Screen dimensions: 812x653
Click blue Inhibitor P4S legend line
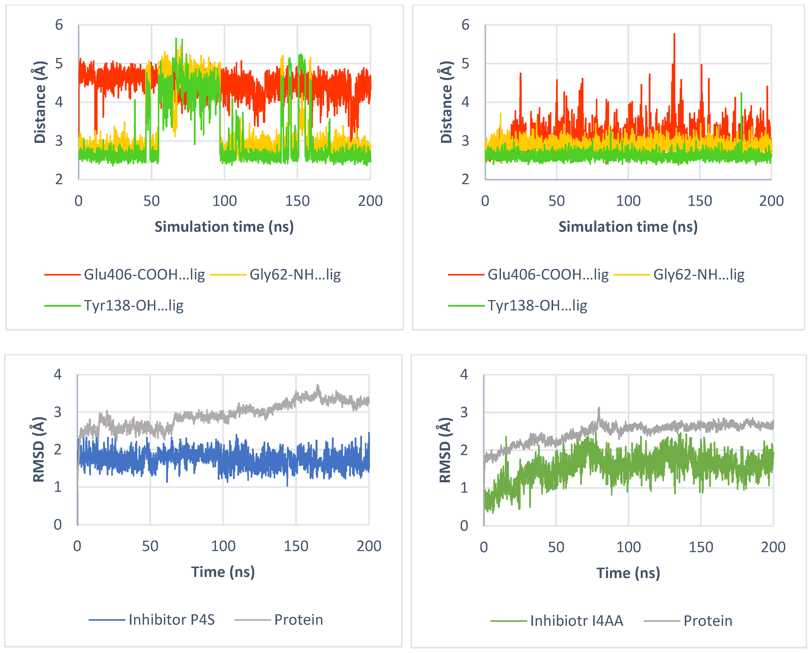click(107, 620)
